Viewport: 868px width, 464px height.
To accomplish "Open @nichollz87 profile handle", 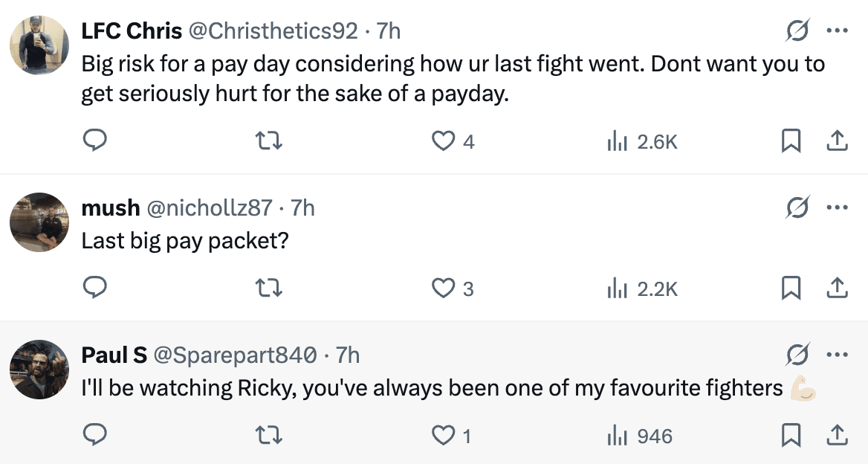I will (210, 207).
